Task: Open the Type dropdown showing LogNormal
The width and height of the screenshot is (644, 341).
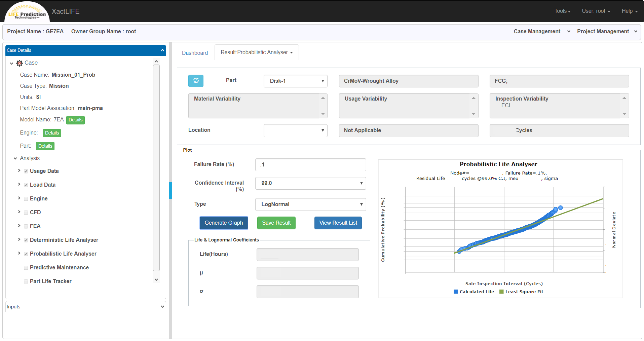Action: [x=310, y=204]
